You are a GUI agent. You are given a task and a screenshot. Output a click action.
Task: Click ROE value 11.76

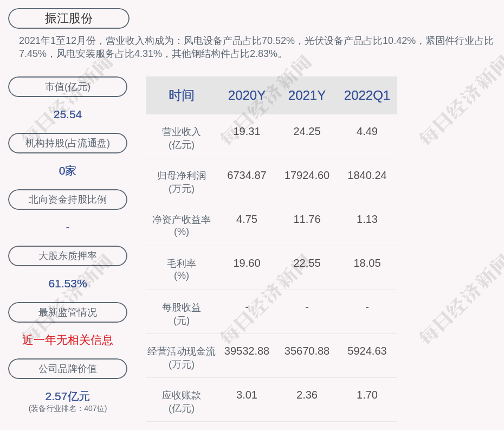307,220
